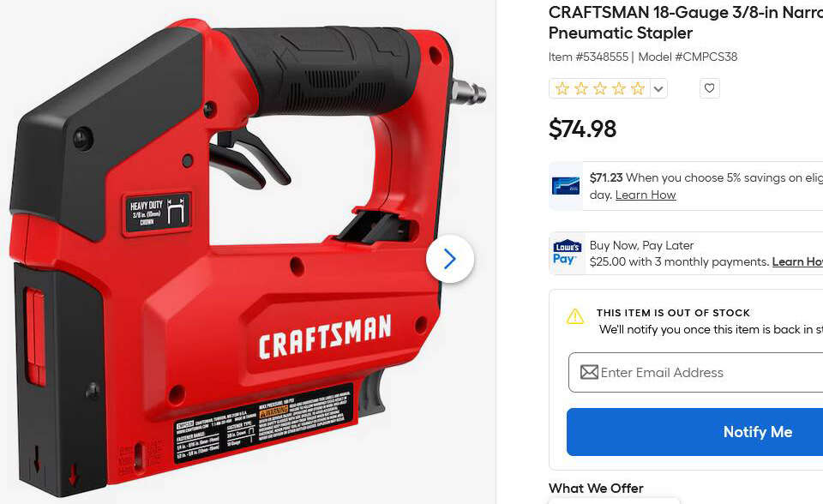Viewport: 823px width, 504px height.
Task: Click the What We Offer heading
Action: (x=596, y=489)
